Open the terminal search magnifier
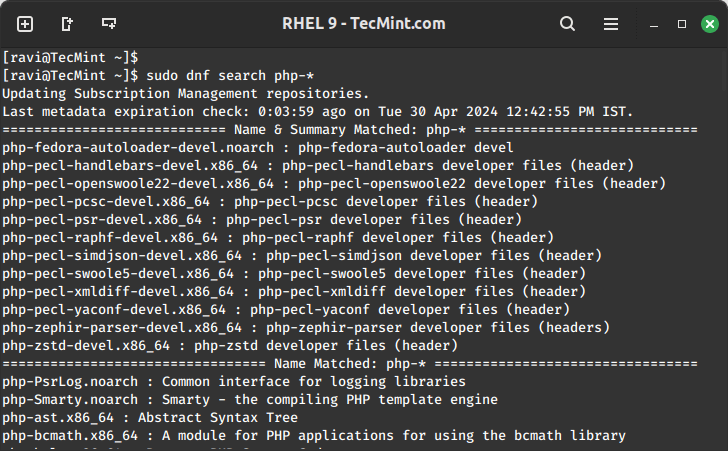 (567, 23)
